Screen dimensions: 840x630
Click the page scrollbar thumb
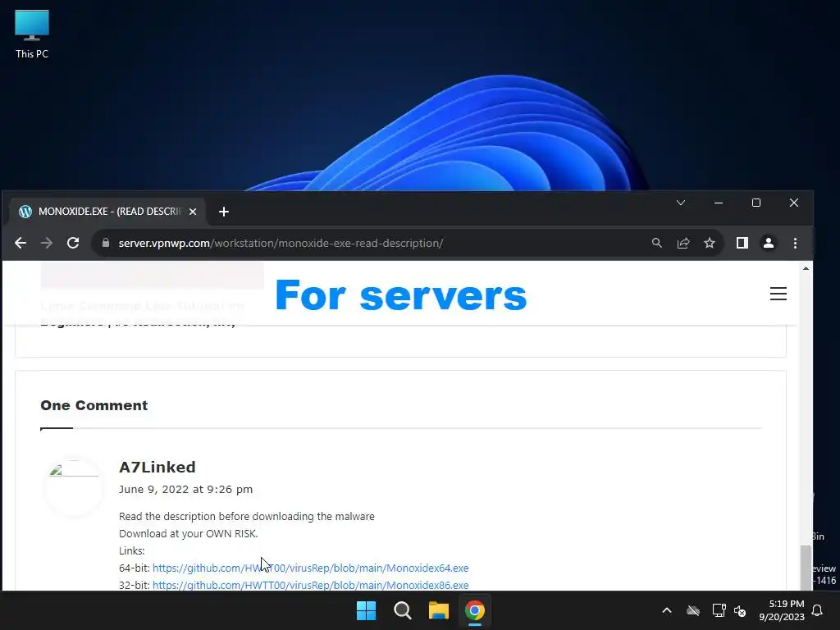pyautogui.click(x=806, y=567)
